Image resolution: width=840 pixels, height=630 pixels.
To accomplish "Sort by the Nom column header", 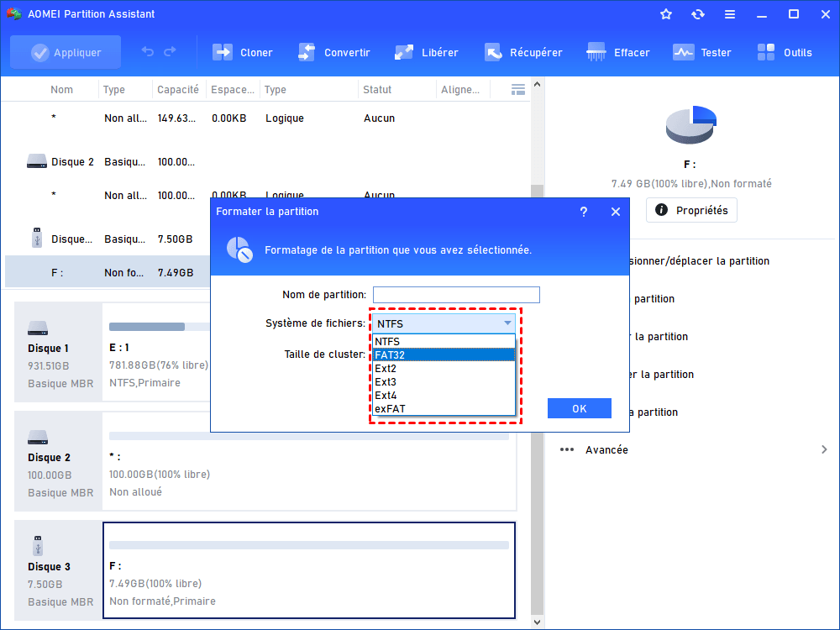I will click(61, 90).
